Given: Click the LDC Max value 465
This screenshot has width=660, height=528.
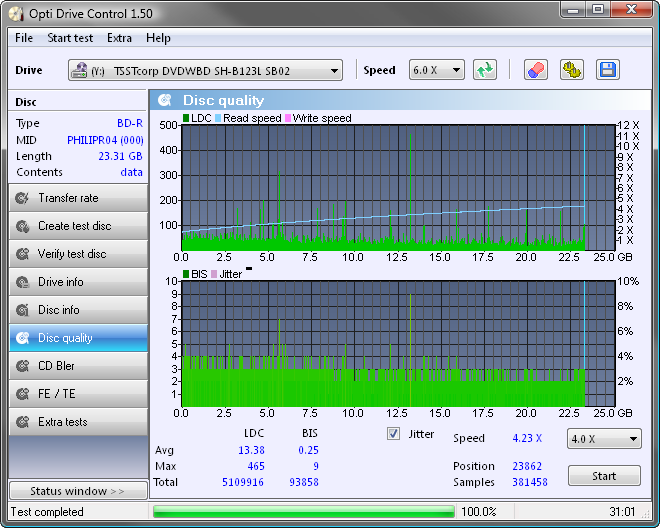Looking at the screenshot, I should (256, 466).
